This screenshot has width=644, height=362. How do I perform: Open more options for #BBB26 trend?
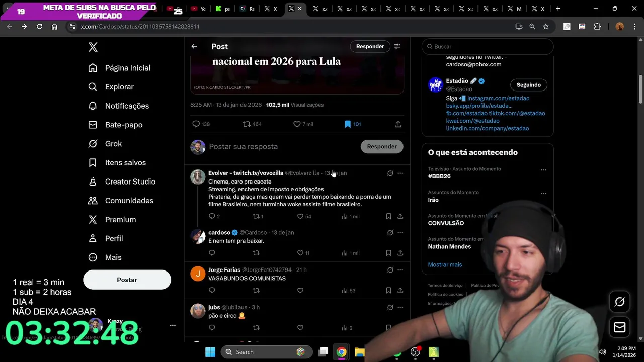(x=543, y=170)
